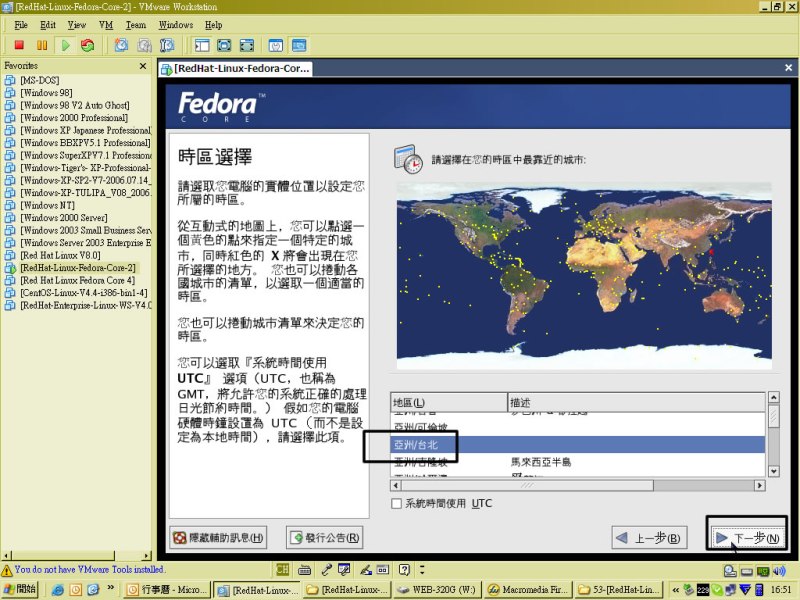The width and height of the screenshot is (800, 600).
Task: Show the VM console view icon
Action: [x=299, y=45]
